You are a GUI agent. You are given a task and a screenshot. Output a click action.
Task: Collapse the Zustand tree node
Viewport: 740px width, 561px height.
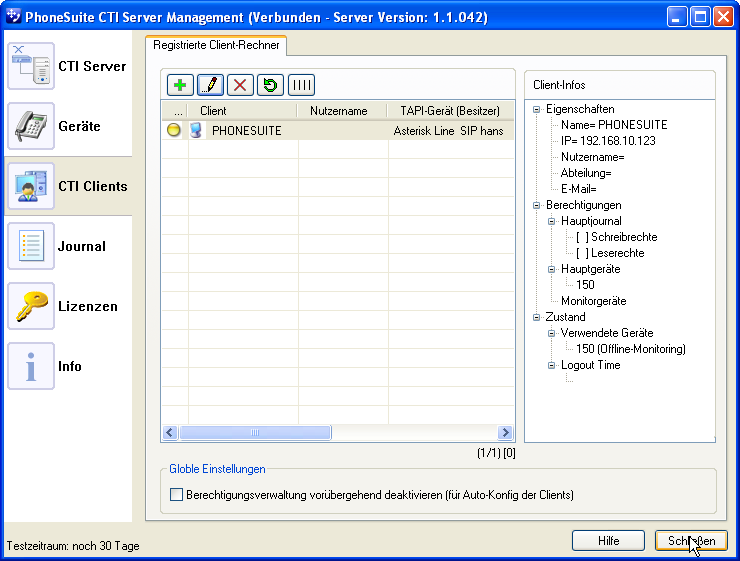click(536, 317)
